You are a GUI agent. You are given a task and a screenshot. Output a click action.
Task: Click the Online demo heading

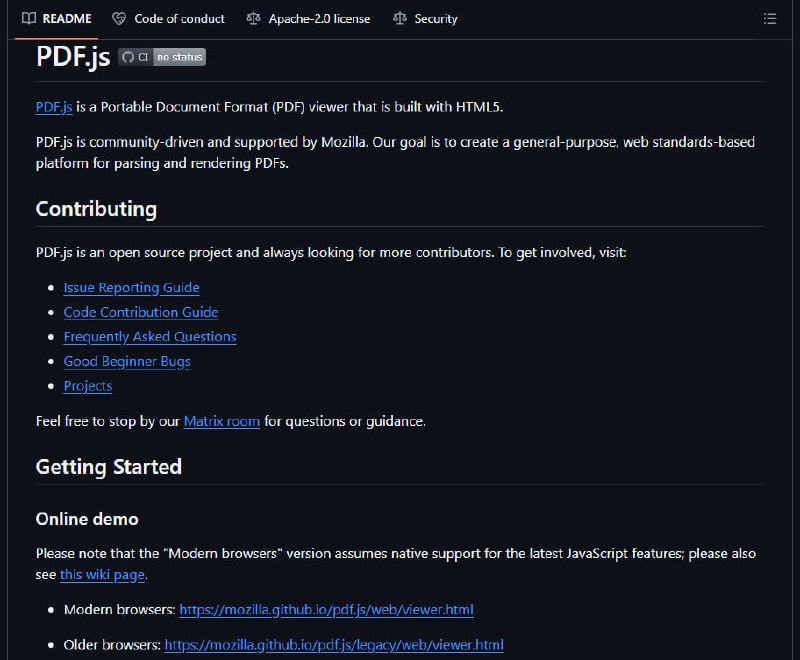tap(87, 519)
